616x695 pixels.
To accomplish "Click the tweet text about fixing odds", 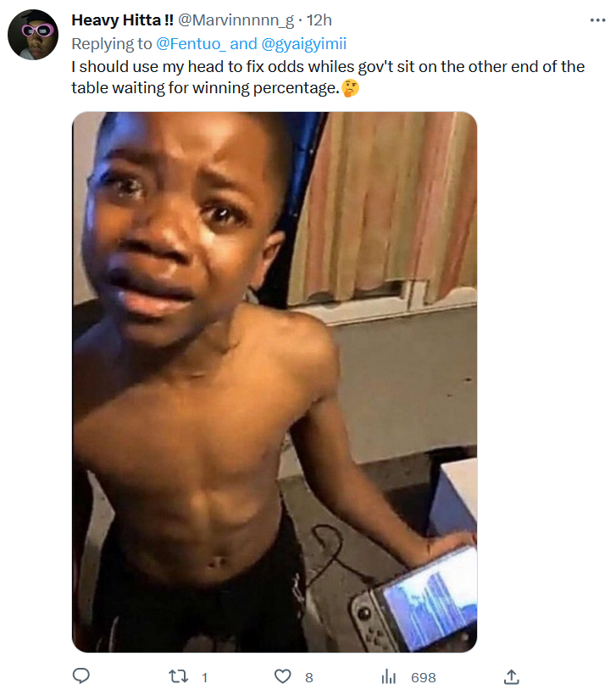I will [x=328, y=77].
